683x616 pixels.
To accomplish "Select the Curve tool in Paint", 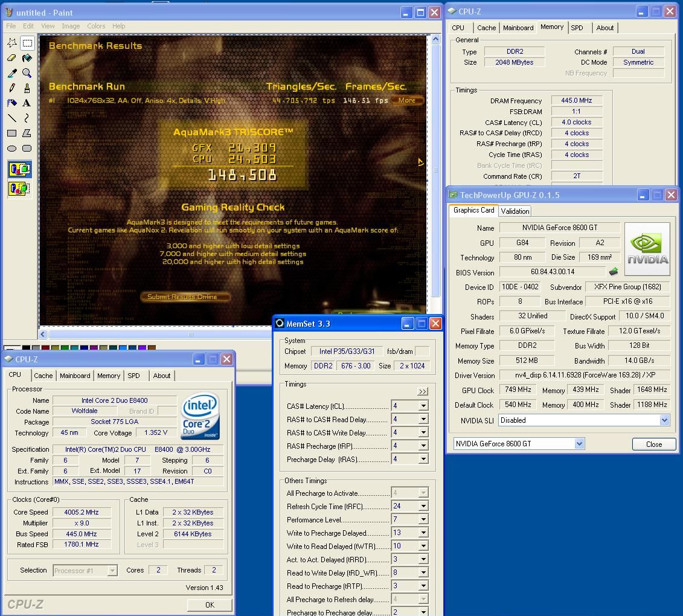I will point(27,118).
